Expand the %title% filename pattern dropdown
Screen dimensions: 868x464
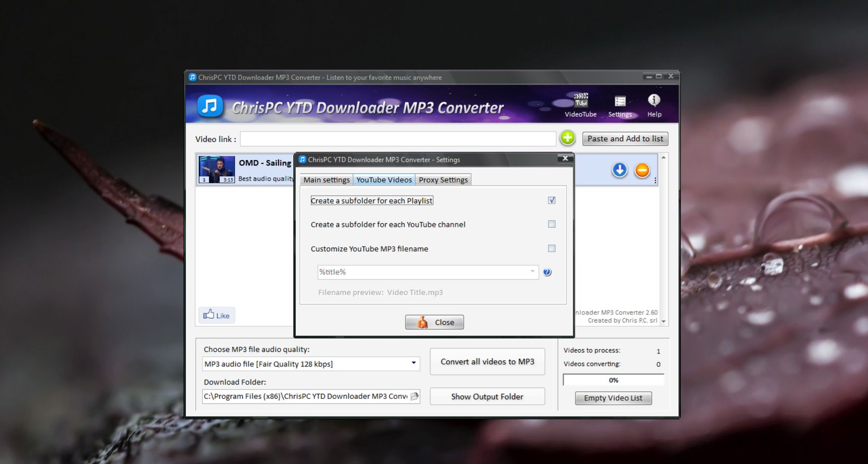coord(532,272)
